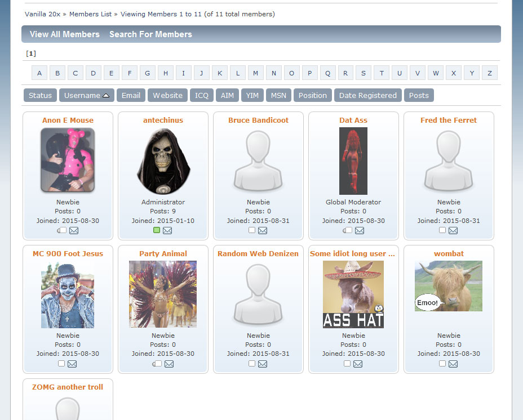Open antechinus profile name link
The image size is (523, 420).
163,120
